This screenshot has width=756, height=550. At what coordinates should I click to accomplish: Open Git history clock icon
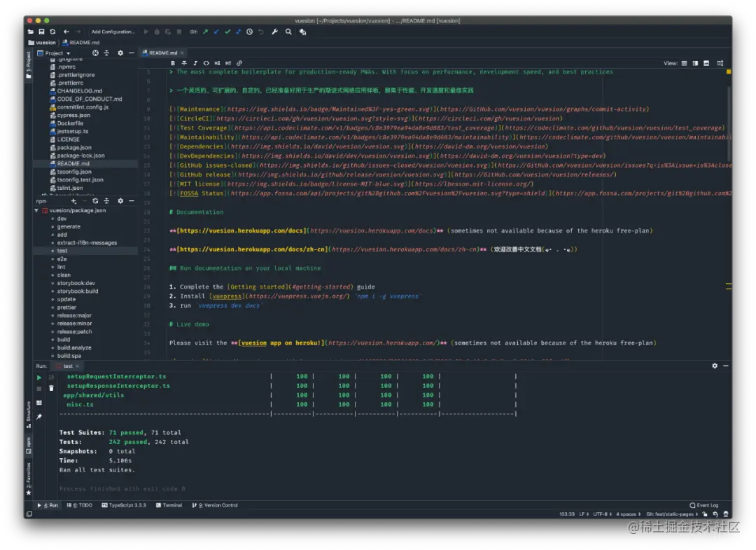(250, 32)
